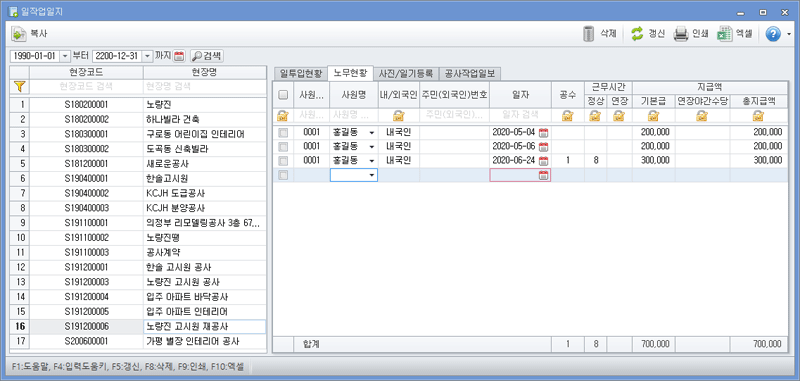Check the row dated 2020-05-04

pyautogui.click(x=283, y=133)
